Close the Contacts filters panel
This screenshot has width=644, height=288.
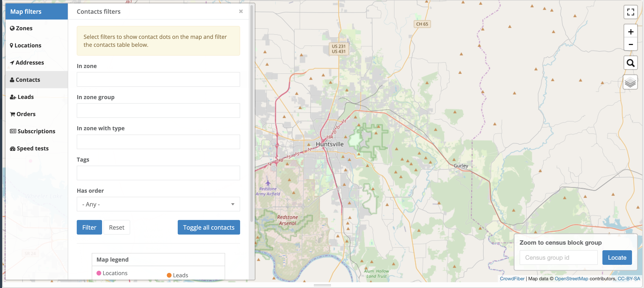(241, 11)
